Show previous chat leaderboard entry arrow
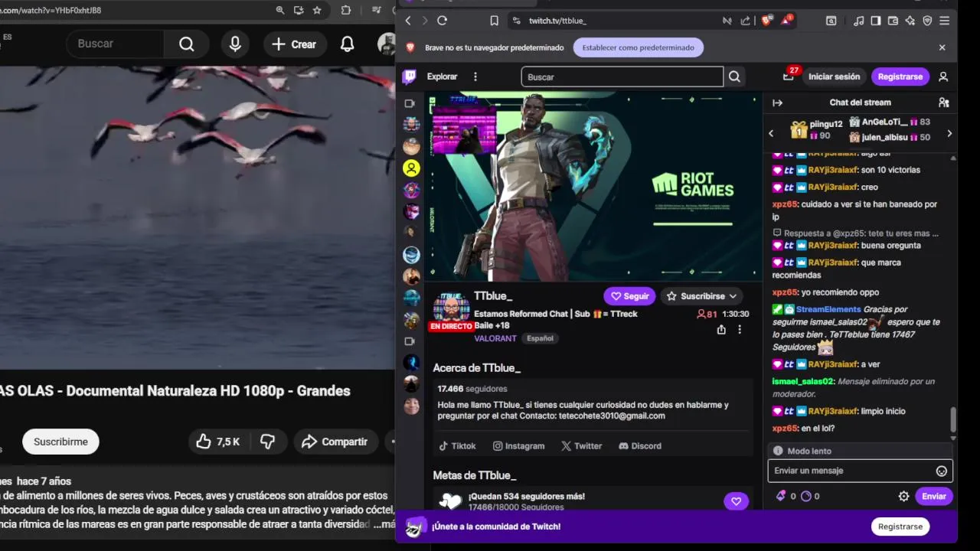 (x=771, y=133)
